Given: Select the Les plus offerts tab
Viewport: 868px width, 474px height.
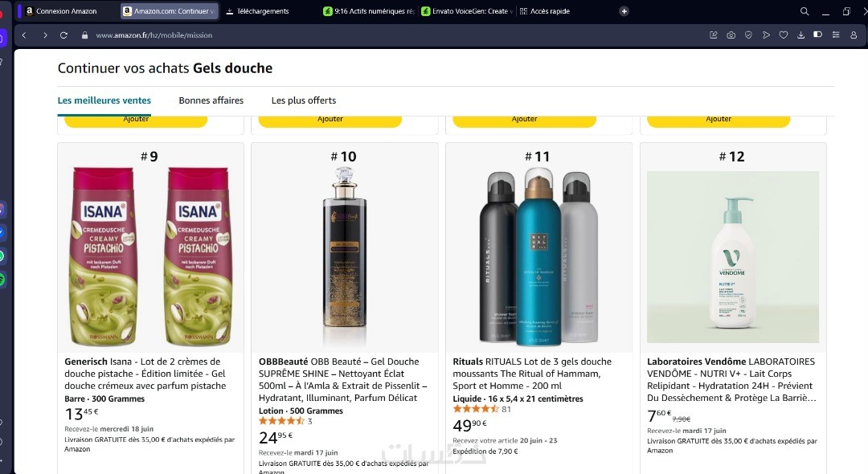Looking at the screenshot, I should coord(304,100).
